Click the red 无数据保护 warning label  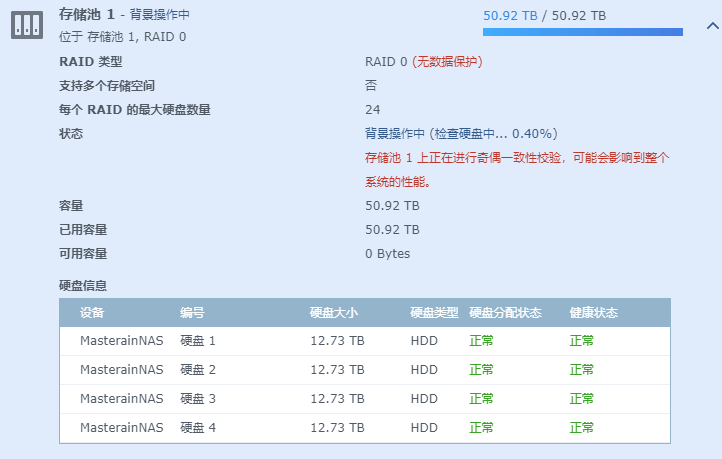[447, 62]
